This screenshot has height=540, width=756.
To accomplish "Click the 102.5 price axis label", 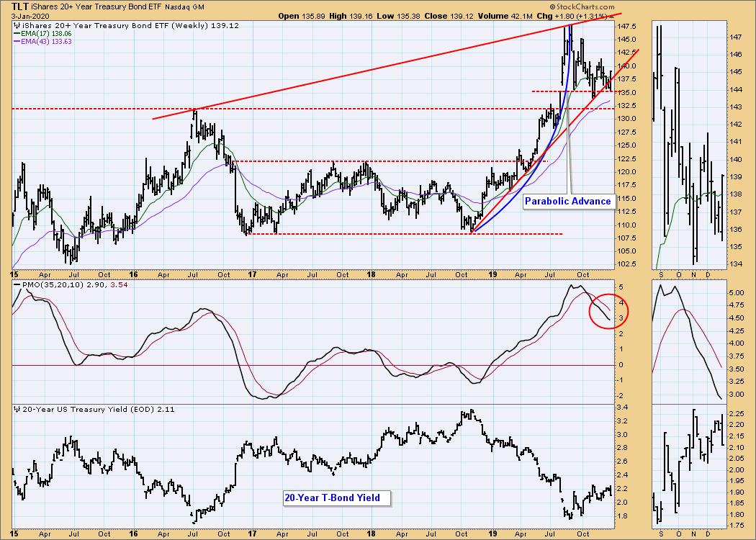I will pos(626,265).
